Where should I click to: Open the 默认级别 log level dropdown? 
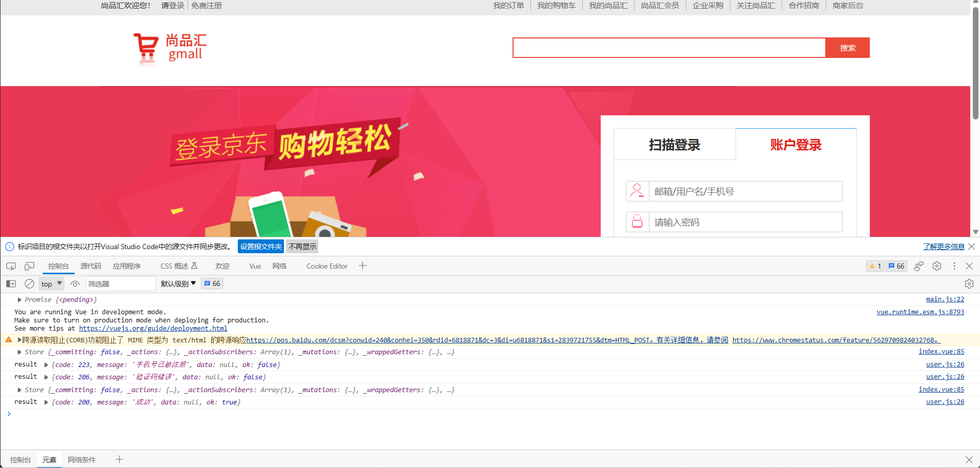click(178, 283)
